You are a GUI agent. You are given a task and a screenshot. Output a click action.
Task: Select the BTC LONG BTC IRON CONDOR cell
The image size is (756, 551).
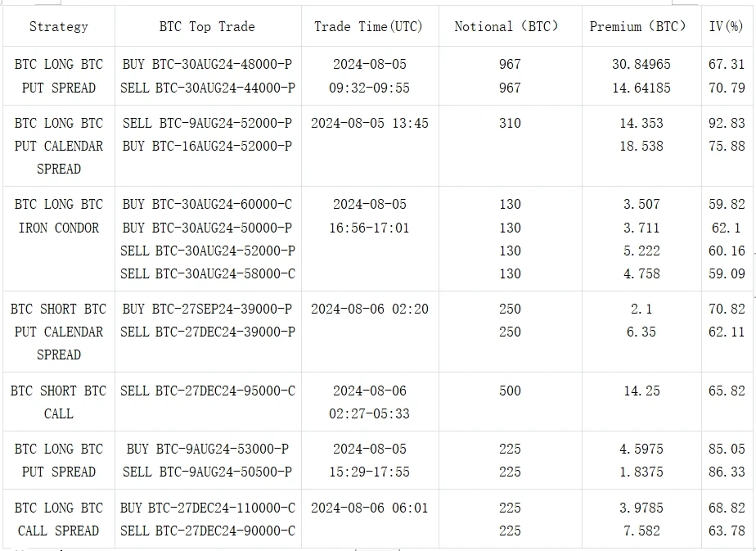(58, 216)
